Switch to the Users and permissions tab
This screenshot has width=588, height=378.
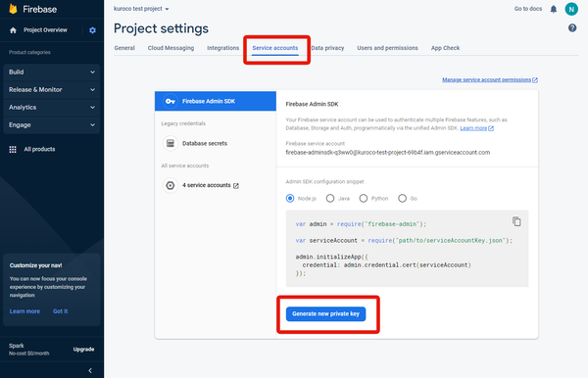[387, 48]
